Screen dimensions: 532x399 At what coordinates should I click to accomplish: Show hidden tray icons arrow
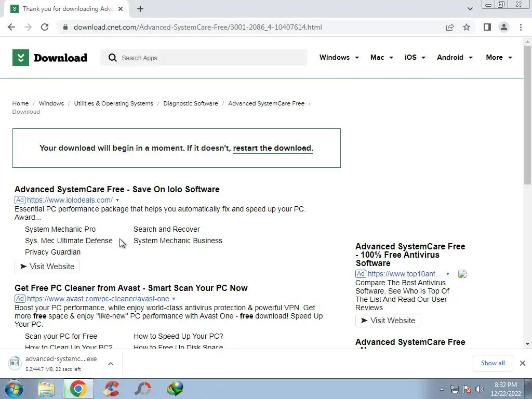(442, 389)
